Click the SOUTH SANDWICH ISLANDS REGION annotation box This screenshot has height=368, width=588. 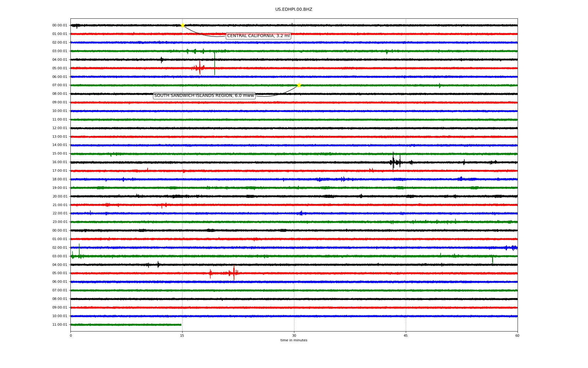[204, 96]
